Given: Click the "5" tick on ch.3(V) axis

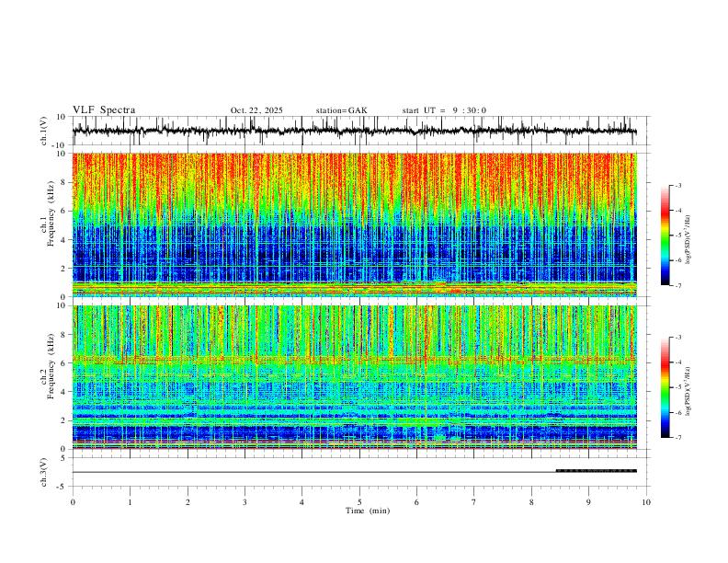Looking at the screenshot, I should click(x=64, y=457).
